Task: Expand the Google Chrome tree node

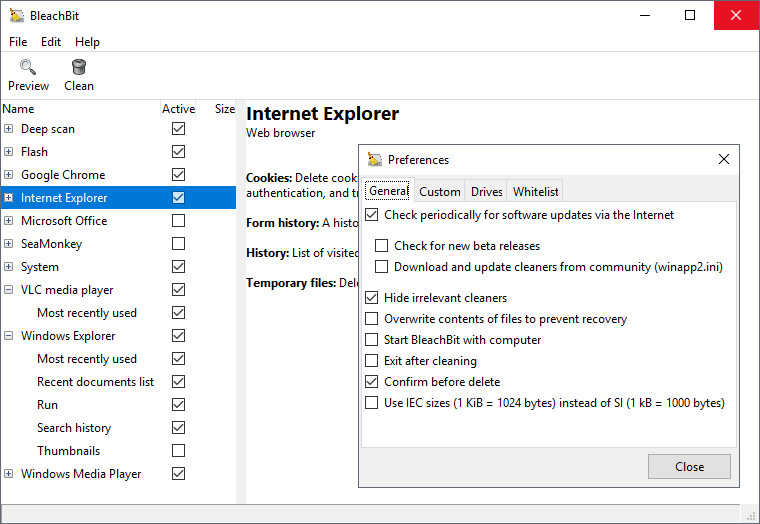Action: (8, 175)
